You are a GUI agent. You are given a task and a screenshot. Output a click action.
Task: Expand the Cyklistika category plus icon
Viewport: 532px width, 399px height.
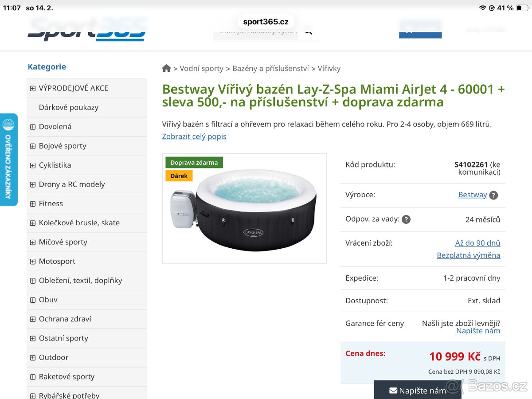(33, 165)
